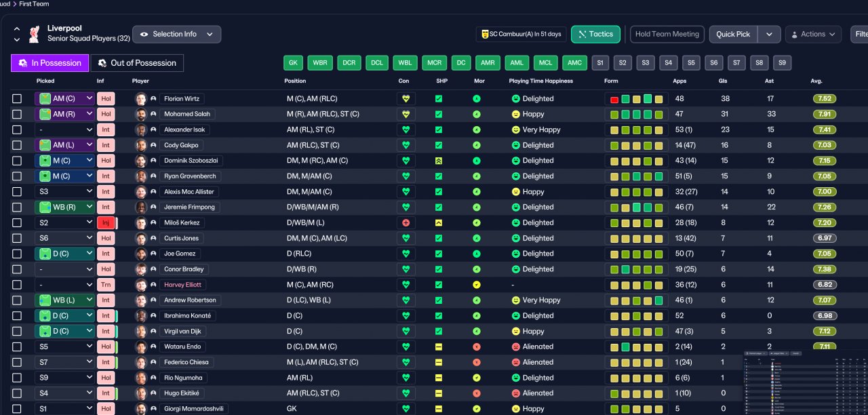Image resolution: width=868 pixels, height=415 pixels.
Task: Open Jeremie Frimpong's WB (R) picked dropdown
Action: (65, 207)
